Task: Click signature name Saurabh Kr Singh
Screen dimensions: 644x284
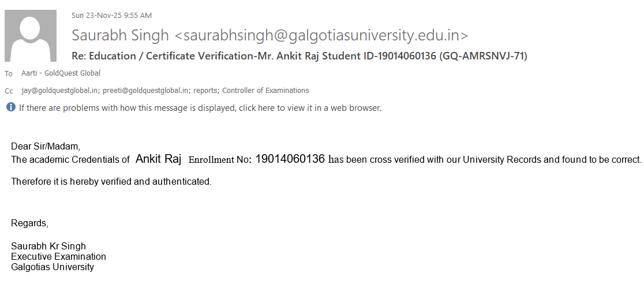Action: (x=48, y=246)
